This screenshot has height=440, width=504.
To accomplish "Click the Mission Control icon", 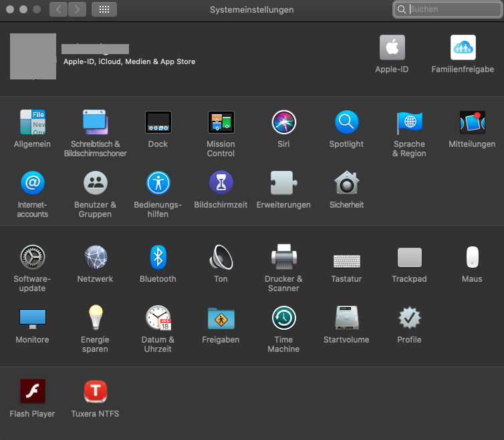I will point(221,123).
